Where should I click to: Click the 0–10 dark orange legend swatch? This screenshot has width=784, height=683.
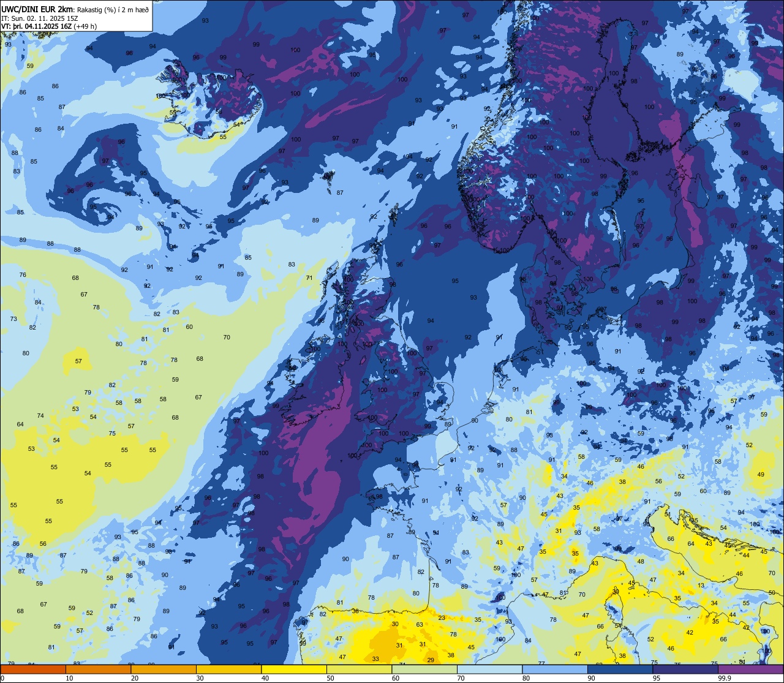click(x=33, y=670)
